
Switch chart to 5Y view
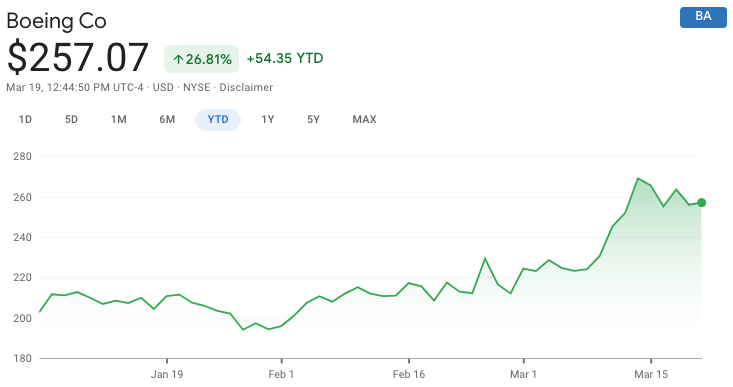(x=313, y=120)
